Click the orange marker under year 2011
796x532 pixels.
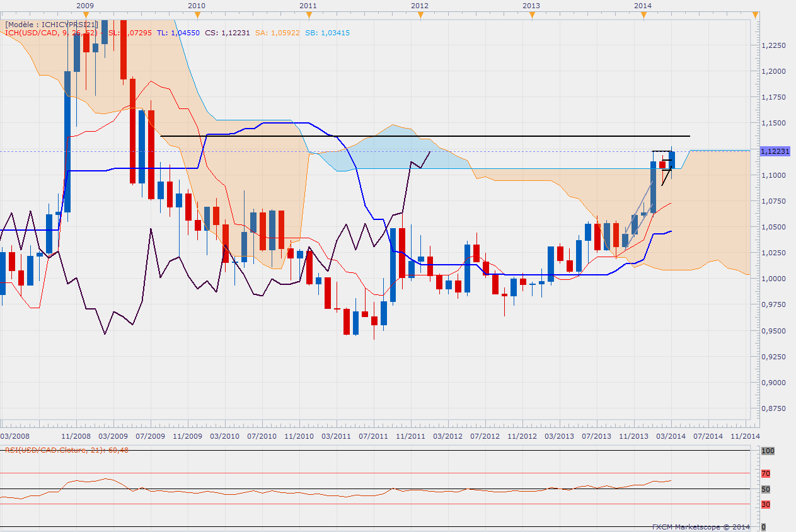click(x=308, y=15)
